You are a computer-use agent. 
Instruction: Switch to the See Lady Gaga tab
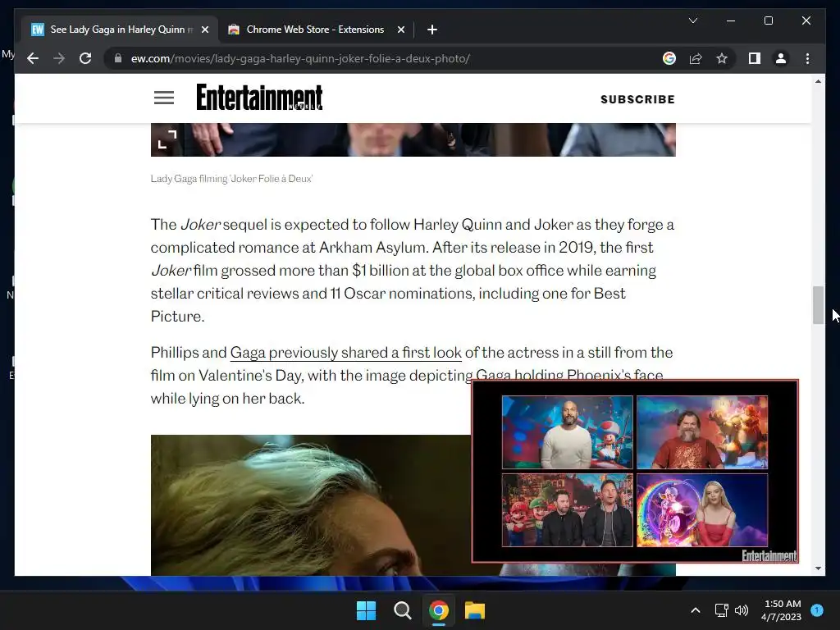click(119, 30)
